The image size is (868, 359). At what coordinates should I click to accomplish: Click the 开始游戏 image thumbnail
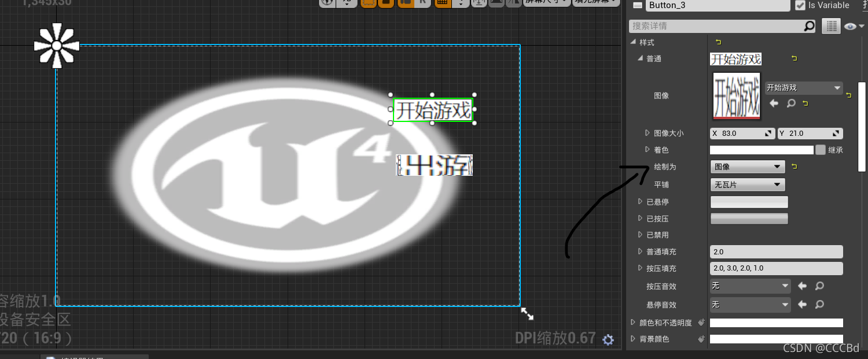pyautogui.click(x=736, y=95)
